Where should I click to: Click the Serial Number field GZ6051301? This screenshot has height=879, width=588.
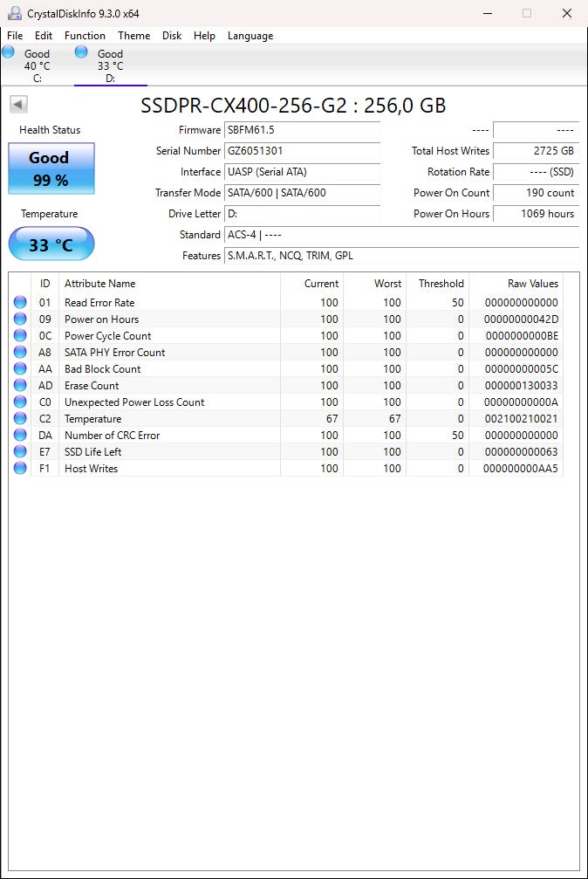(x=302, y=151)
